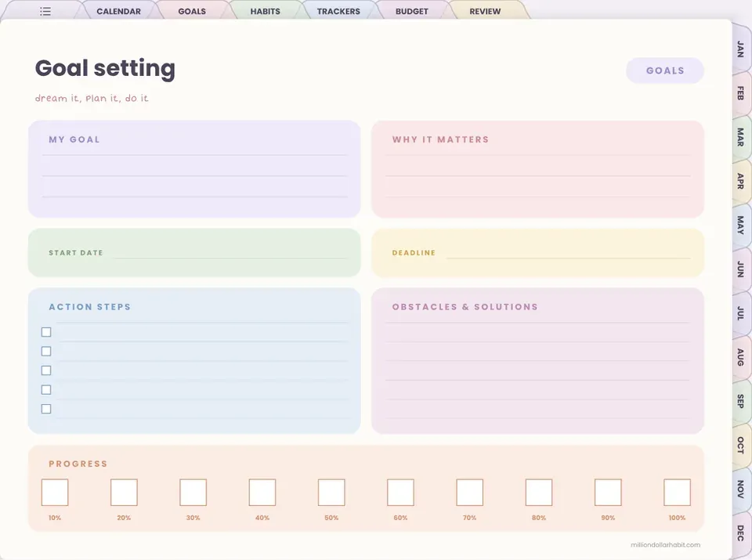Jump to the FEB month tab
This screenshot has width=752, height=560.
(742, 93)
